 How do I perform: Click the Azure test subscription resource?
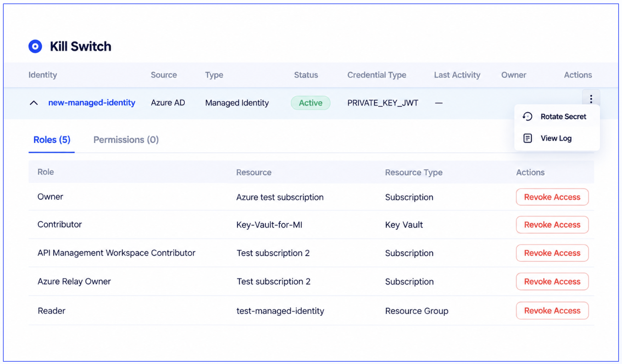coord(280,197)
